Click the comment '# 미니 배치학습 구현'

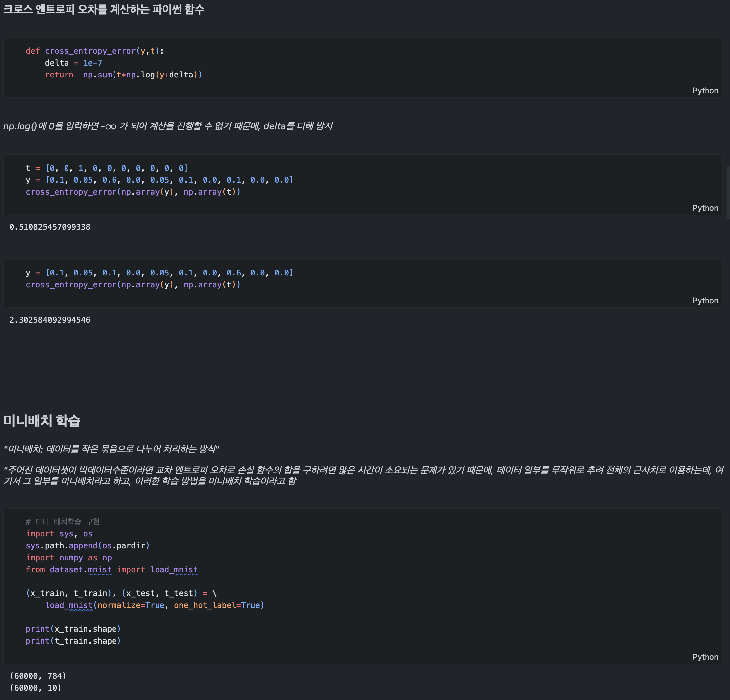coord(63,522)
